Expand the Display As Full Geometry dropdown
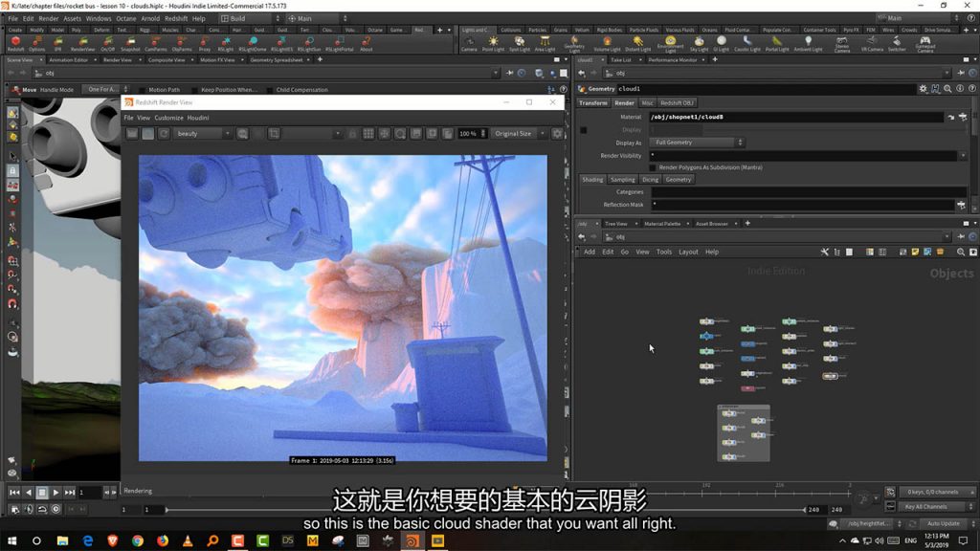 pos(697,143)
